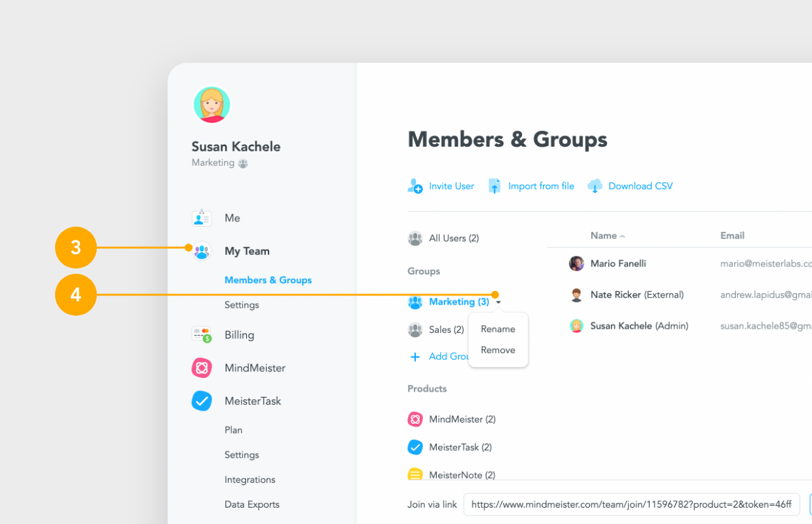
Task: Filter by MeisterTask (2) product
Action: click(x=460, y=447)
